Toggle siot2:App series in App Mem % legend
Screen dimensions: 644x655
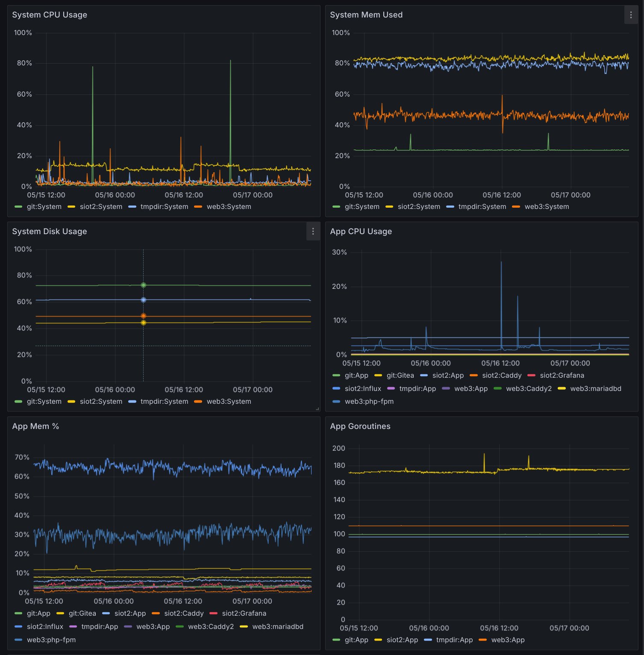tap(130, 614)
